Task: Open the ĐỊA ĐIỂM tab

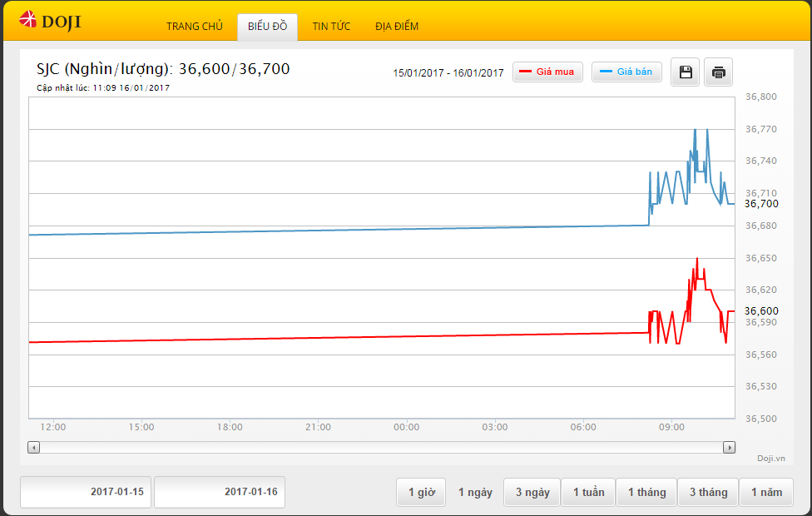Action: pos(397,27)
